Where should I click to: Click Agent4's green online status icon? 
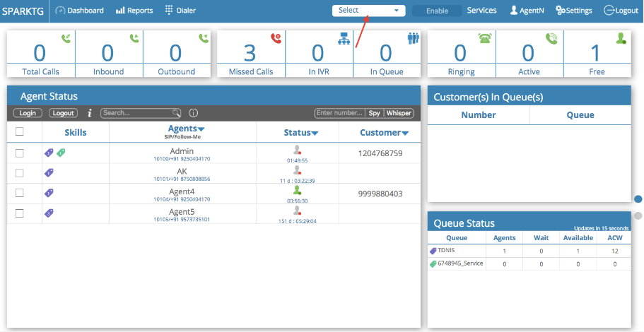click(298, 190)
